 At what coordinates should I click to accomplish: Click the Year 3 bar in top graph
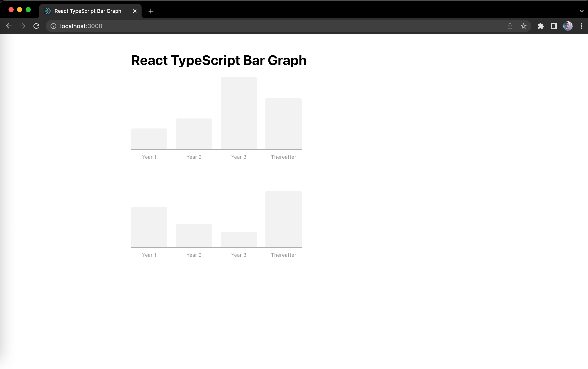point(238,113)
